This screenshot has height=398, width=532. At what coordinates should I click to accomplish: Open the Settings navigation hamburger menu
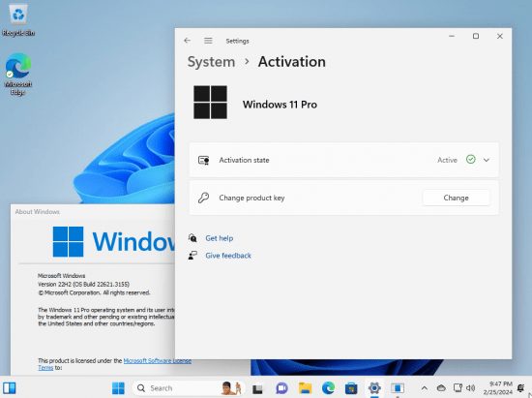click(208, 41)
